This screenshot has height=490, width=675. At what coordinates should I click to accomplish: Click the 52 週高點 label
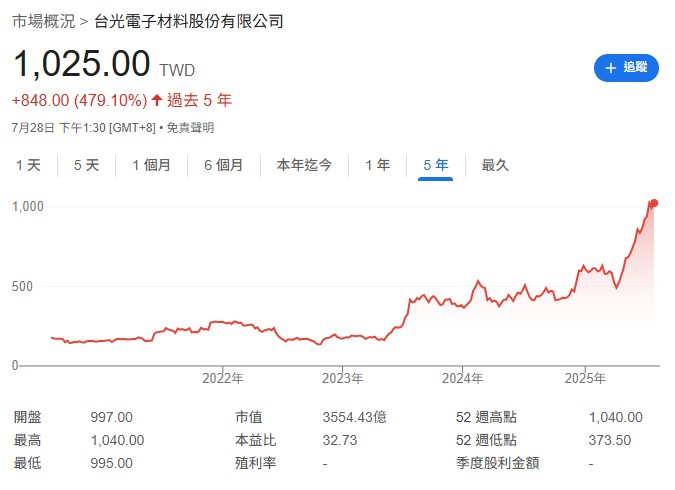486,417
